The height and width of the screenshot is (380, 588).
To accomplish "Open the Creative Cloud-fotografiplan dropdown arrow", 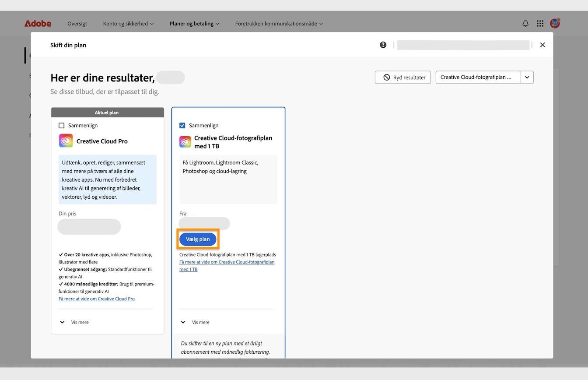I will pyautogui.click(x=527, y=77).
